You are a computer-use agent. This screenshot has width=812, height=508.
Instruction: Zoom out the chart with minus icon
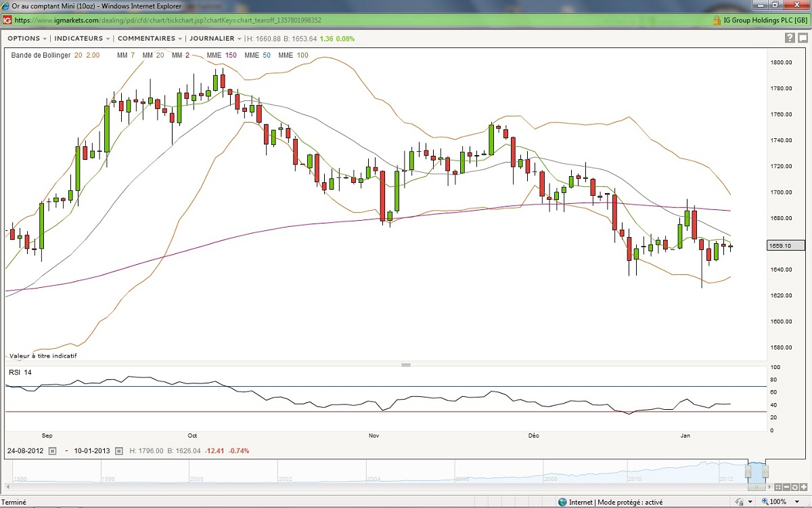point(788,486)
